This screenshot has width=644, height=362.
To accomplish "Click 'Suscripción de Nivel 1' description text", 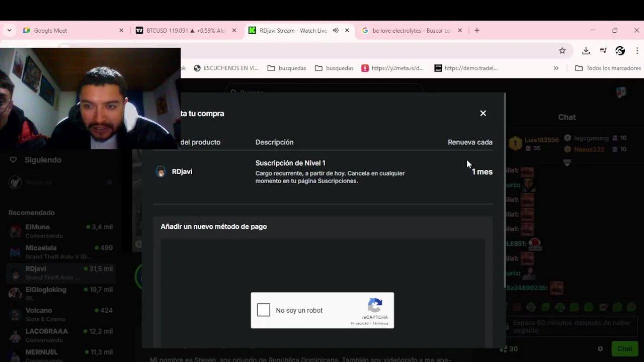I will tap(290, 163).
